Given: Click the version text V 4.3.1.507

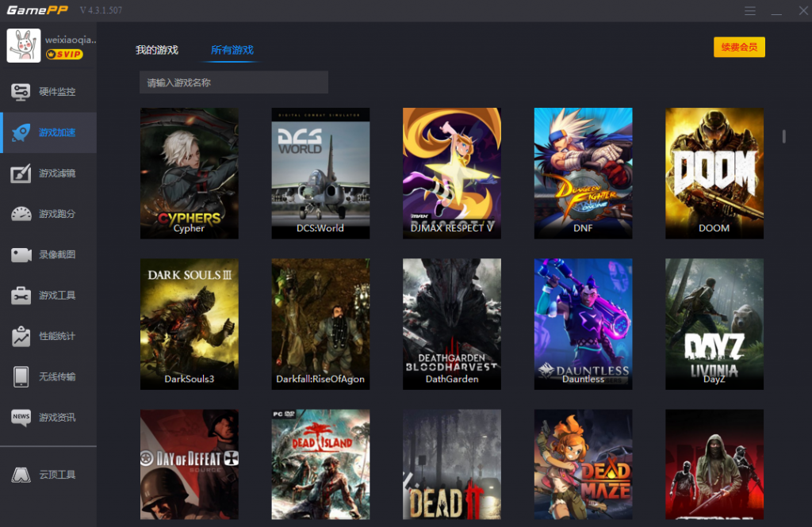Looking at the screenshot, I should (x=101, y=10).
